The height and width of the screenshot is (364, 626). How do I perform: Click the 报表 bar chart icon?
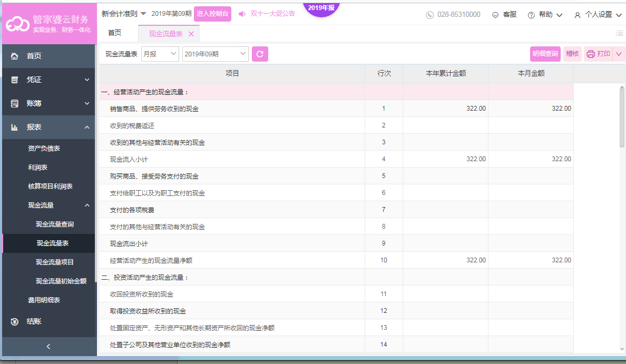tap(14, 127)
